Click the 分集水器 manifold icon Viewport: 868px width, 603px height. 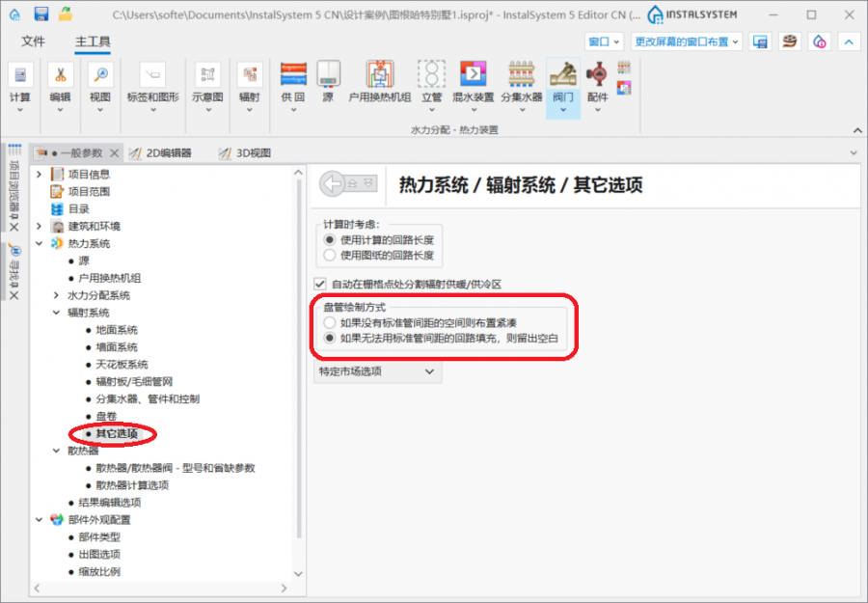(521, 75)
